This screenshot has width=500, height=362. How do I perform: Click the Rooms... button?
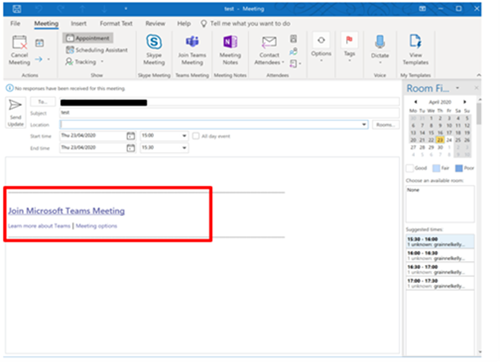385,125
